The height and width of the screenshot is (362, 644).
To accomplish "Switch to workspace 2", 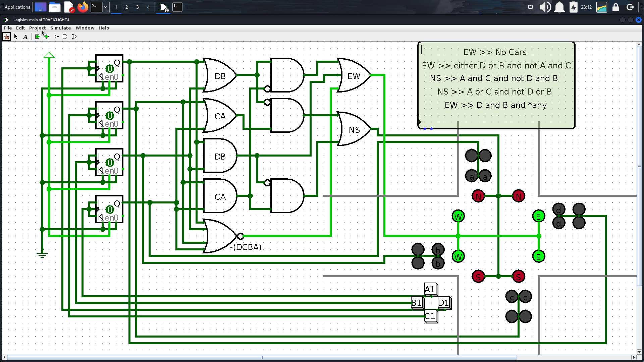I will (126, 7).
